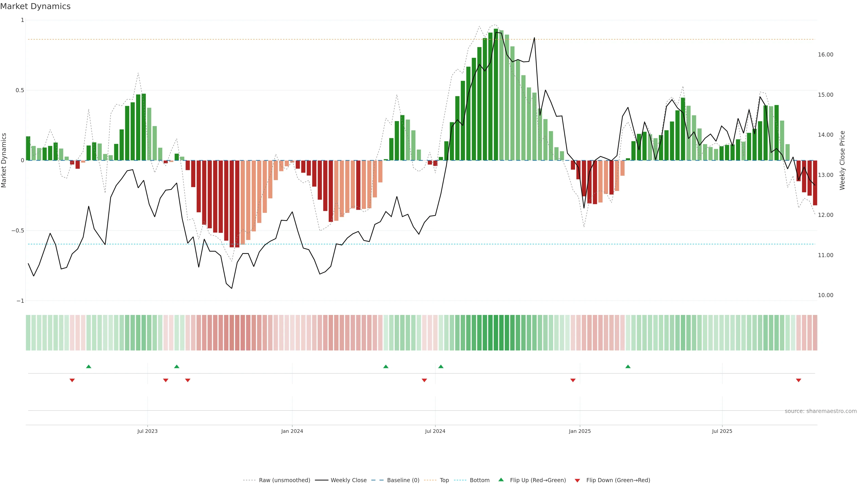Click the Jul 2023 axis label
868x488 pixels.
click(147, 431)
